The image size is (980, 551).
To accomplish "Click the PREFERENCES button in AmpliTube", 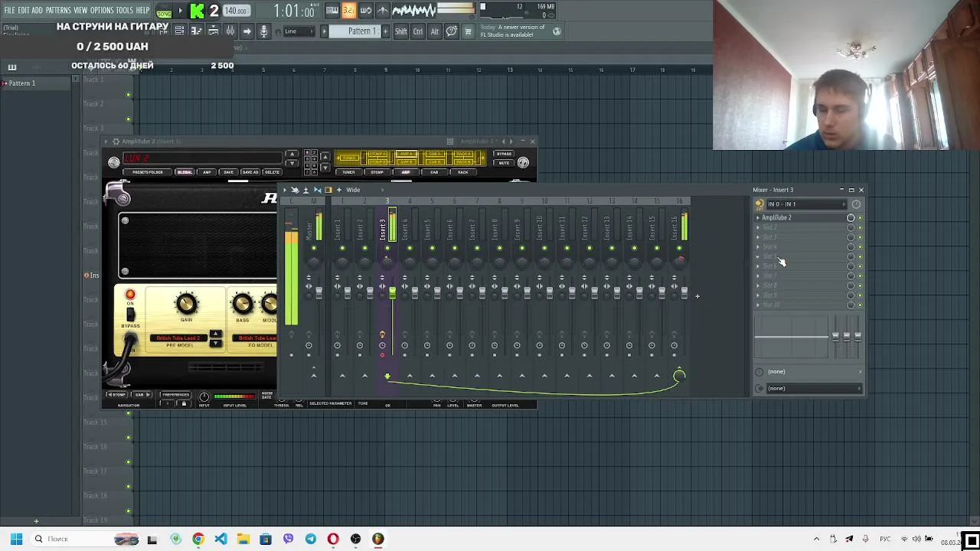I will tap(176, 395).
